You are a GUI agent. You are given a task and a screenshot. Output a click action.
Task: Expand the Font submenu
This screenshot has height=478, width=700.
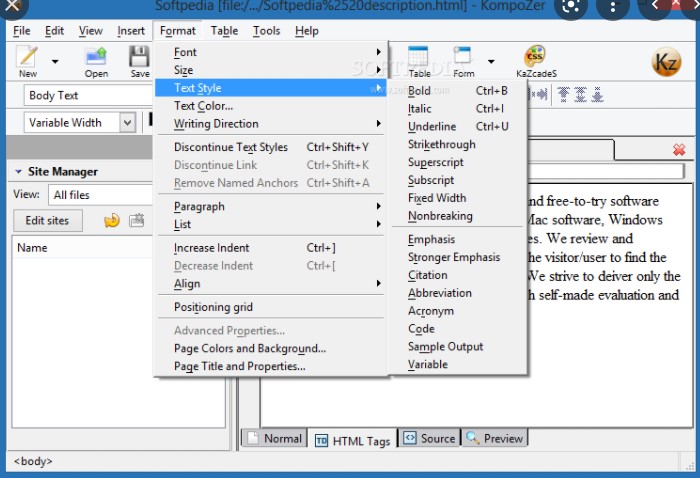pyautogui.click(x=271, y=52)
